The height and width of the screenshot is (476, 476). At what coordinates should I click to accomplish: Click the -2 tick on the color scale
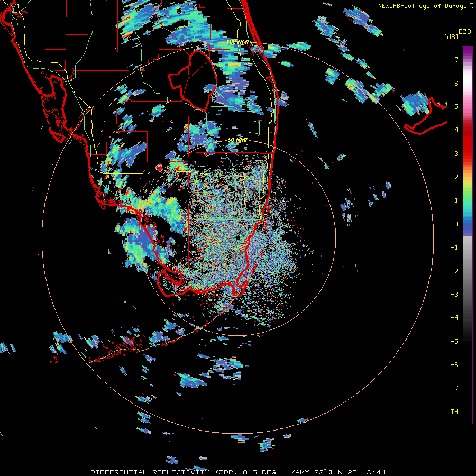point(454,271)
